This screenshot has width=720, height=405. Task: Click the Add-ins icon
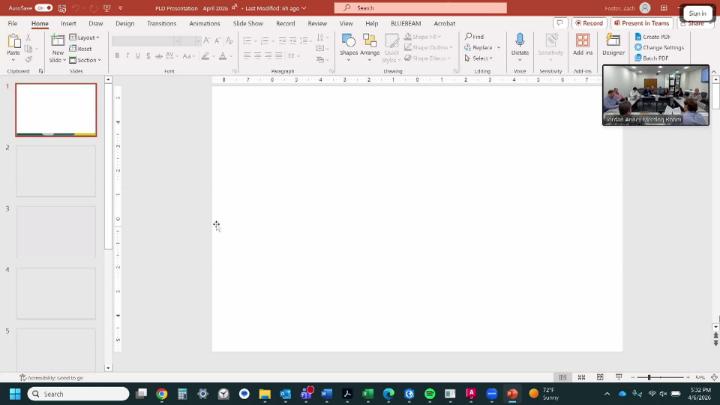(x=582, y=42)
